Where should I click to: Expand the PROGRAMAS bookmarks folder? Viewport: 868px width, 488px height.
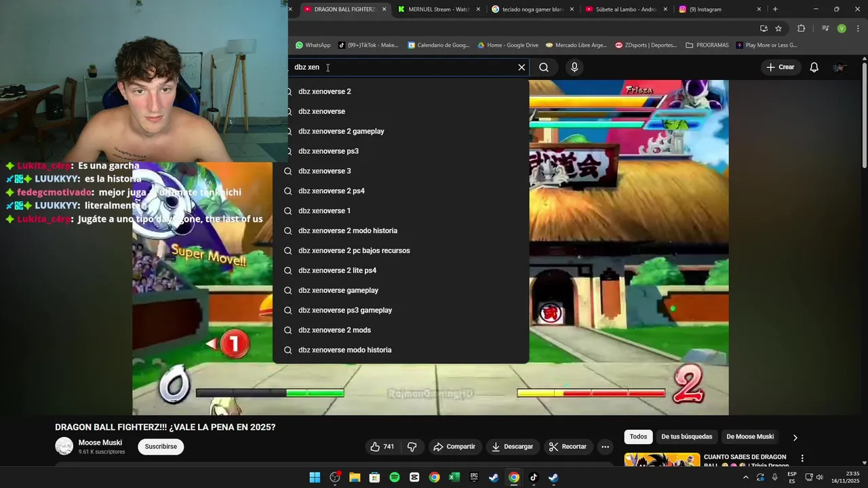tap(707, 45)
